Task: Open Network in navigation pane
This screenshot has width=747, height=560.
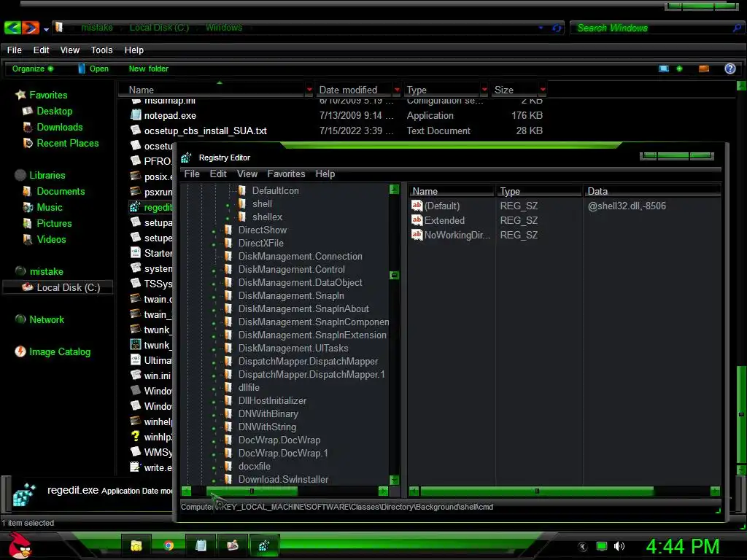Action: click(x=47, y=319)
